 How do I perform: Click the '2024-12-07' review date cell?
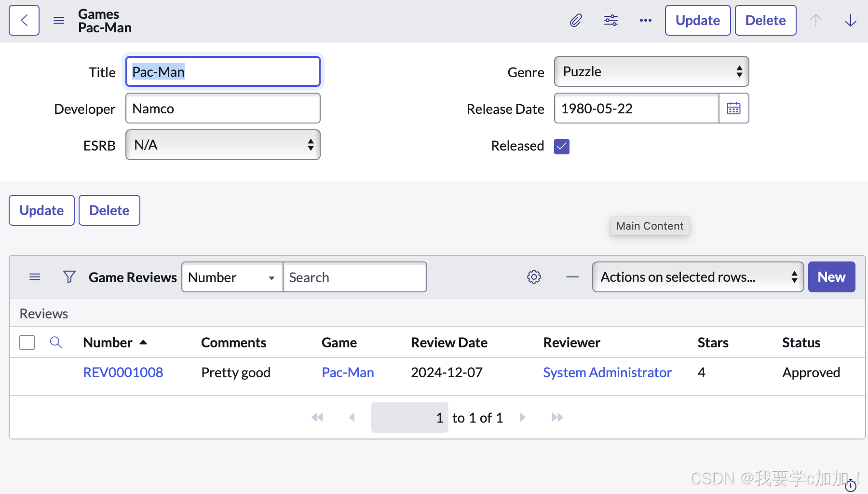(447, 372)
